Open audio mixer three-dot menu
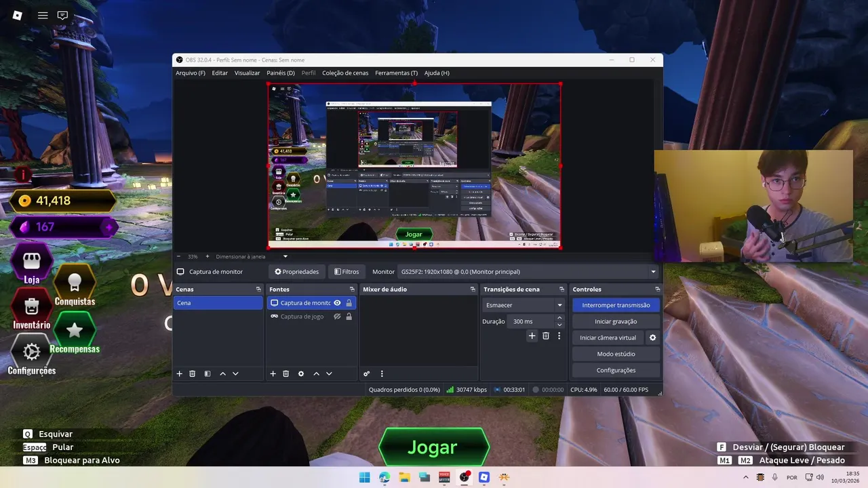Viewport: 868px width, 488px height. pos(382,373)
